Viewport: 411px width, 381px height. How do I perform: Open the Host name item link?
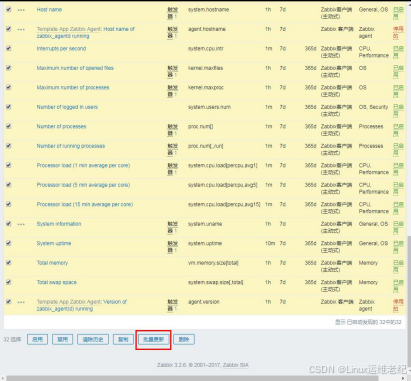click(49, 10)
